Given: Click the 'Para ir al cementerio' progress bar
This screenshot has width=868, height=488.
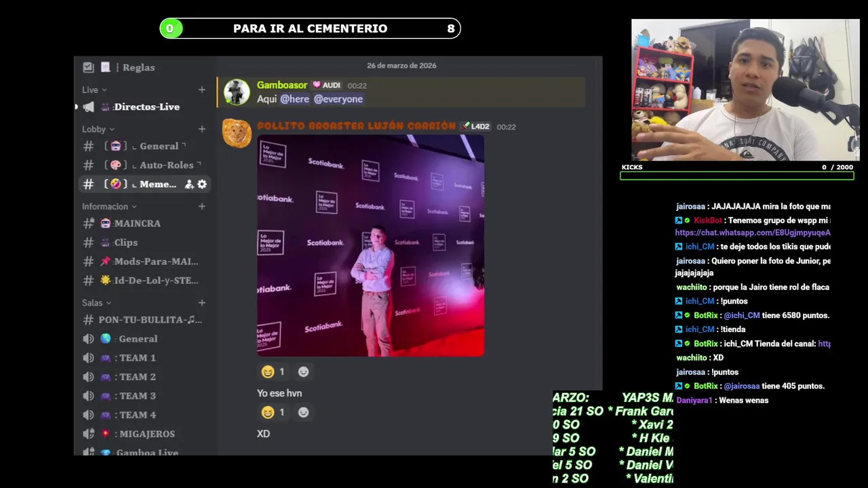Looking at the screenshot, I should [x=310, y=28].
